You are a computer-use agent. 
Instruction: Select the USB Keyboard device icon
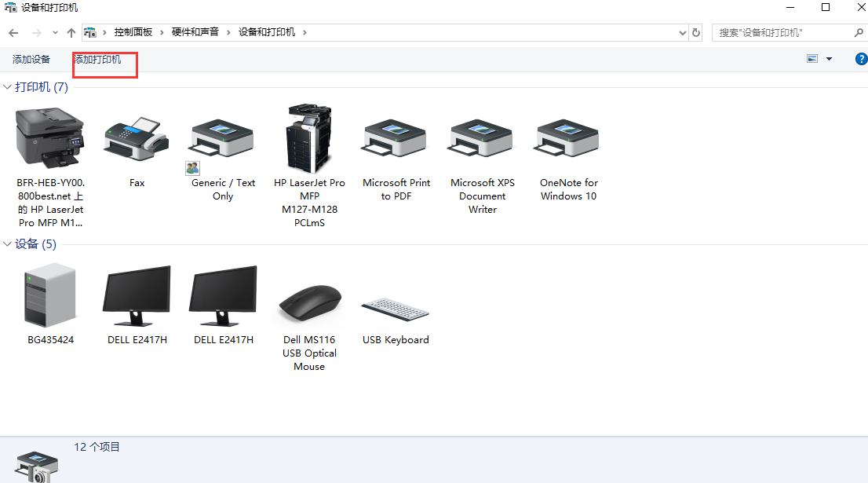tap(396, 309)
